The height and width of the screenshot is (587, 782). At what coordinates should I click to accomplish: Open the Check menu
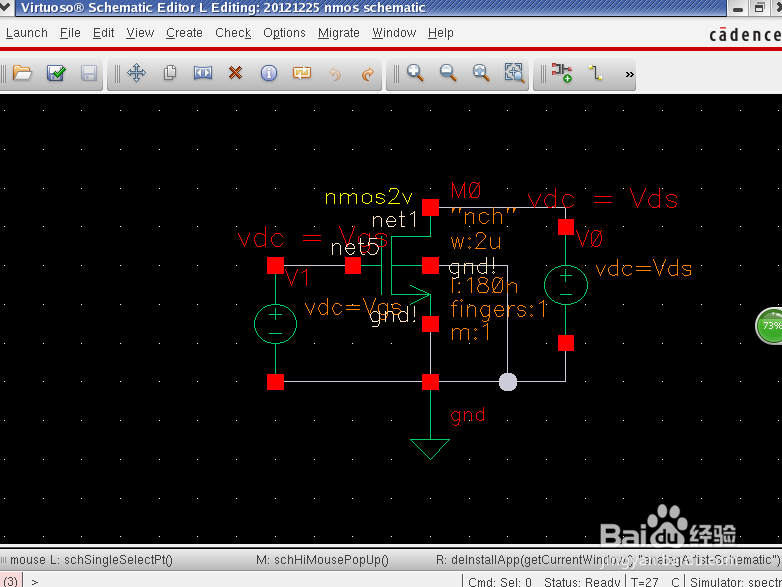click(x=233, y=33)
